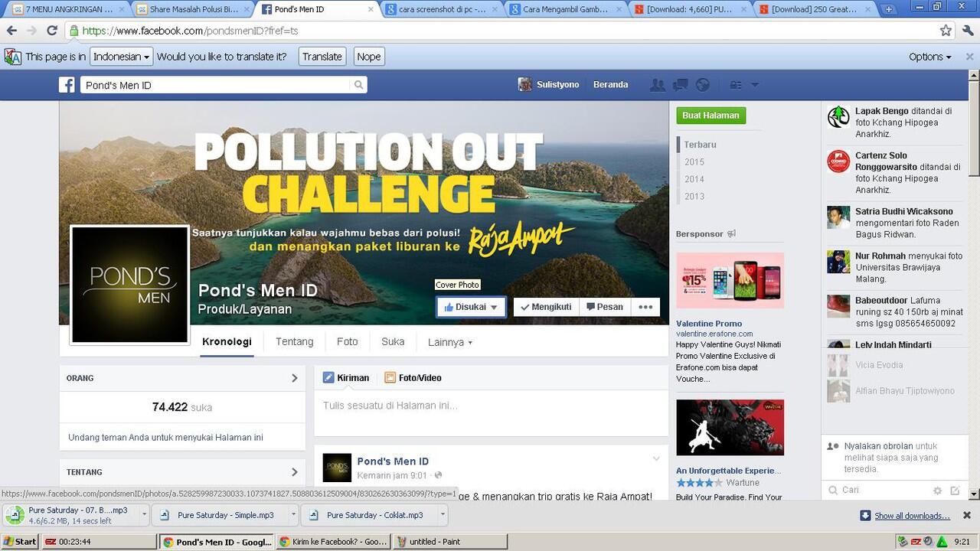Switch to the Foto tab
The height and width of the screenshot is (551, 980).
click(x=347, y=342)
